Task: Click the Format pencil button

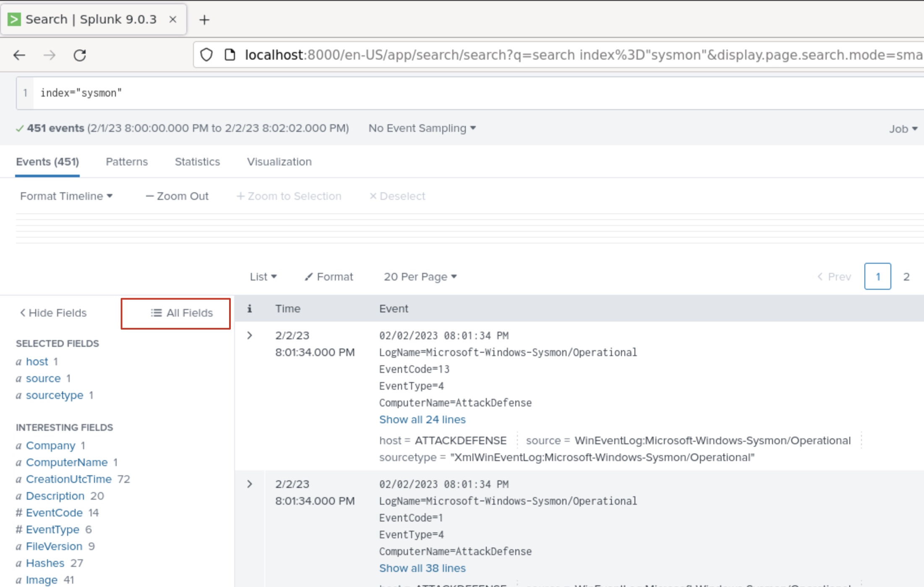Action: click(x=329, y=277)
